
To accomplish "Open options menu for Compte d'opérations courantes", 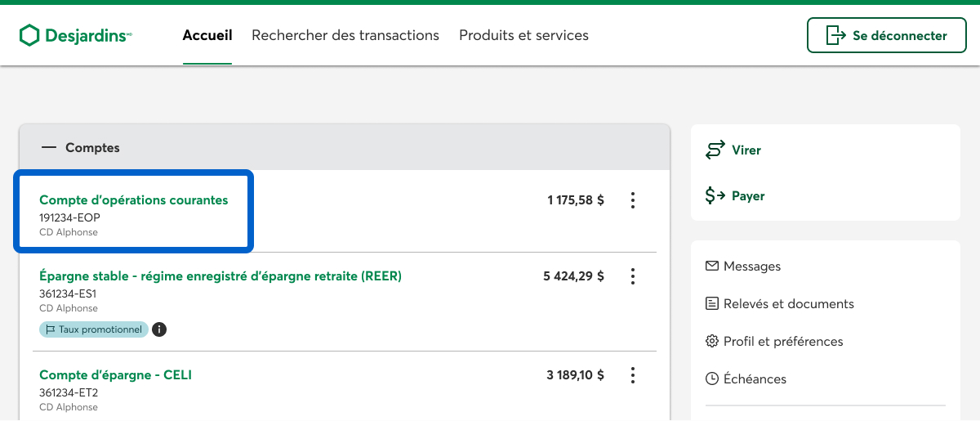I will click(632, 200).
